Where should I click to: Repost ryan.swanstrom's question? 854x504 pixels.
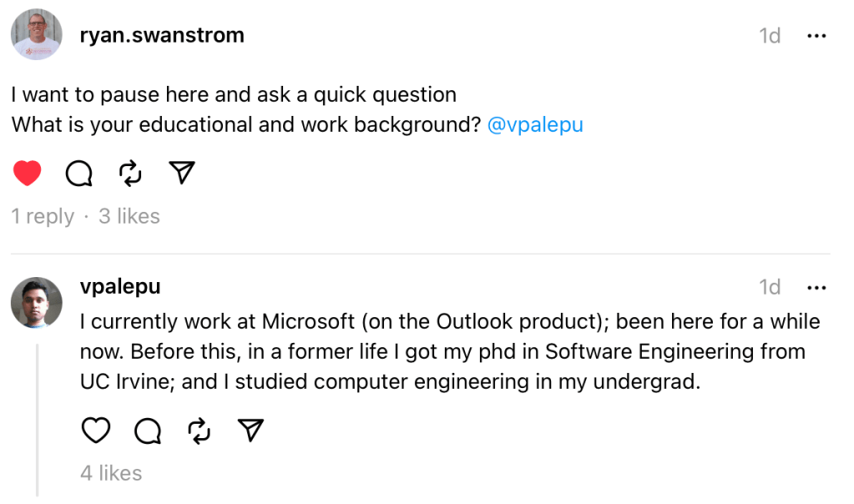[130, 173]
